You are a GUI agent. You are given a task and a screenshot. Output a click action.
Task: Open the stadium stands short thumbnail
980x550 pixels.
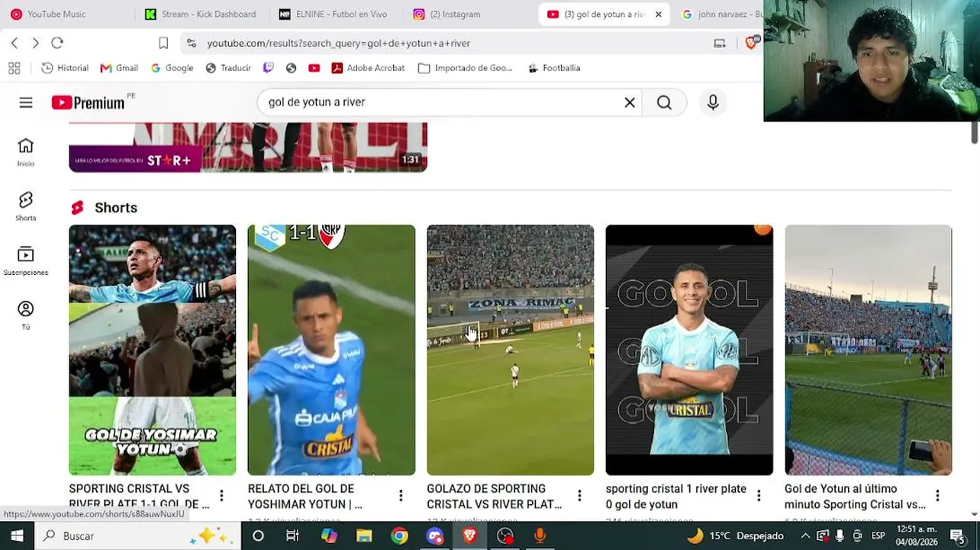[x=869, y=350]
